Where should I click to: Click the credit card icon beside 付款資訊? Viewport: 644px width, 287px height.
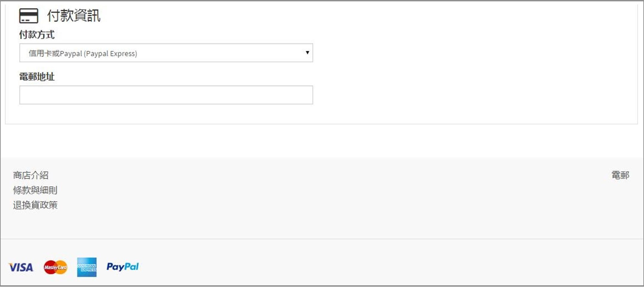(x=28, y=16)
